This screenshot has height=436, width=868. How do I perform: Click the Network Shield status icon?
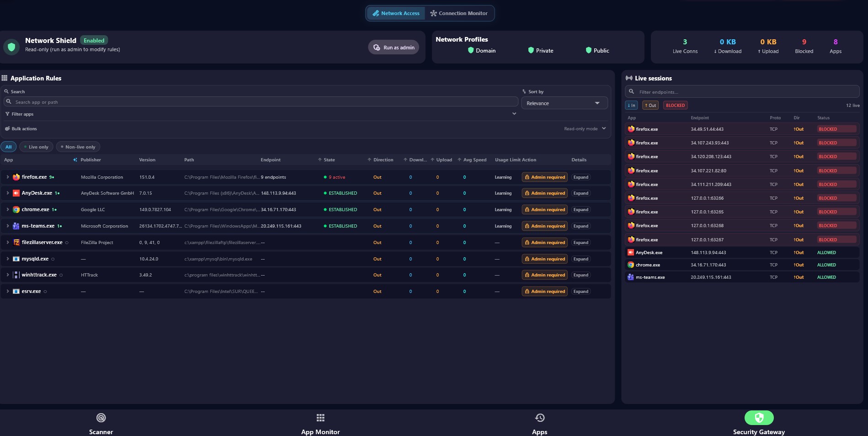pos(11,47)
